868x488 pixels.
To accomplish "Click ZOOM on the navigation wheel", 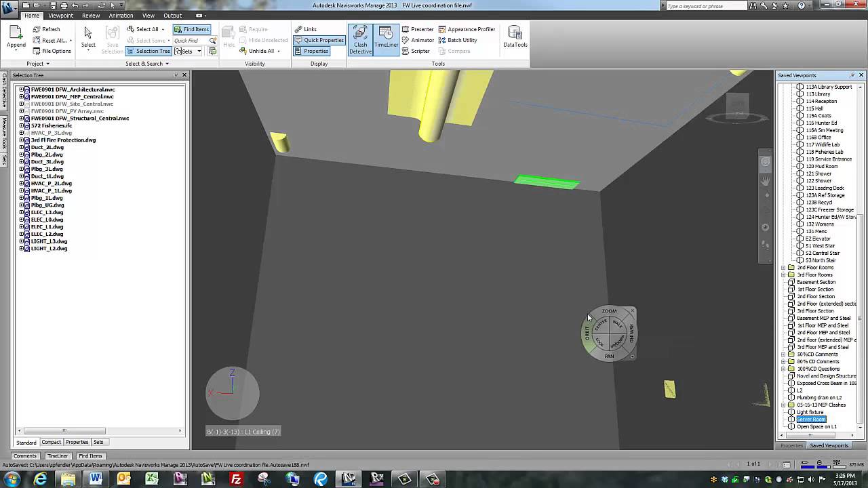I will tap(609, 311).
